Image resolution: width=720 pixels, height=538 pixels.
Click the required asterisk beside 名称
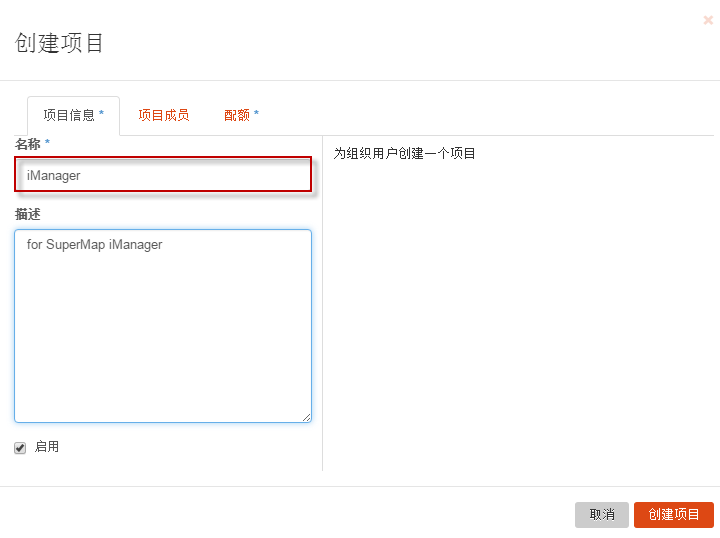[x=47, y=144]
